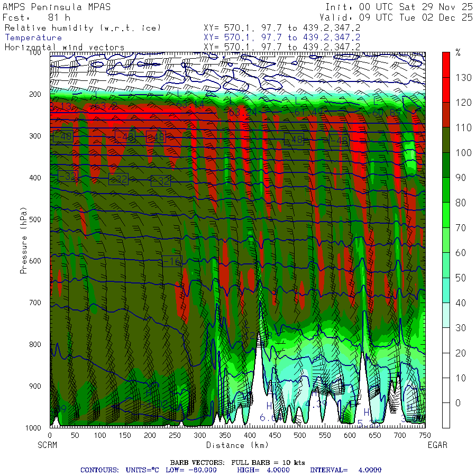Viewport: 476px width, 476px height.
Task: Select the olive colorbar segment between 100 and 110
Action: (x=446, y=140)
